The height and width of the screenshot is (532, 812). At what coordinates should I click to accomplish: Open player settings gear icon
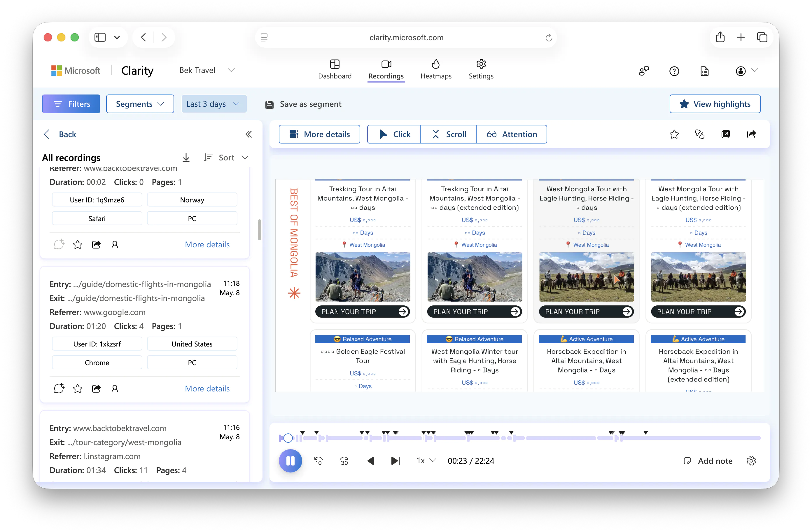(x=751, y=461)
